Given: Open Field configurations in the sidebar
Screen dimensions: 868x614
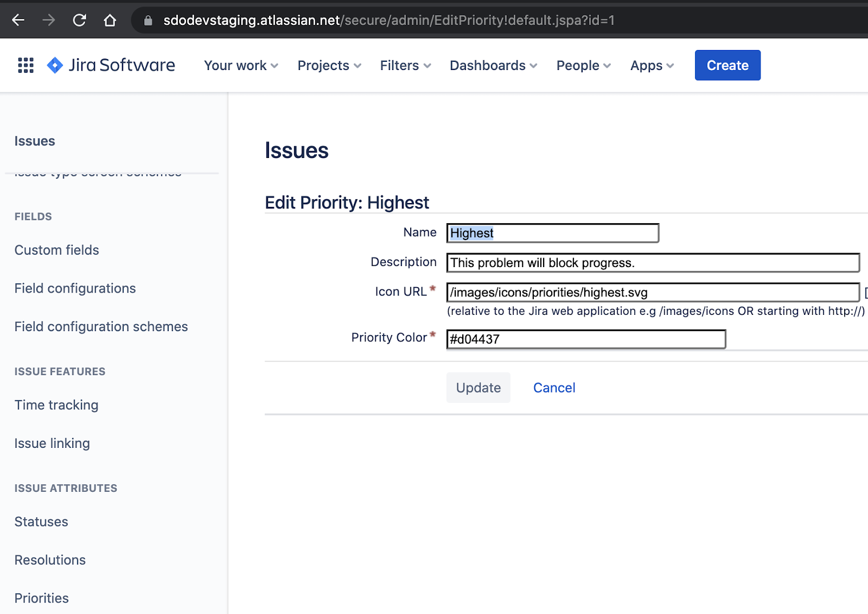Looking at the screenshot, I should coord(75,288).
